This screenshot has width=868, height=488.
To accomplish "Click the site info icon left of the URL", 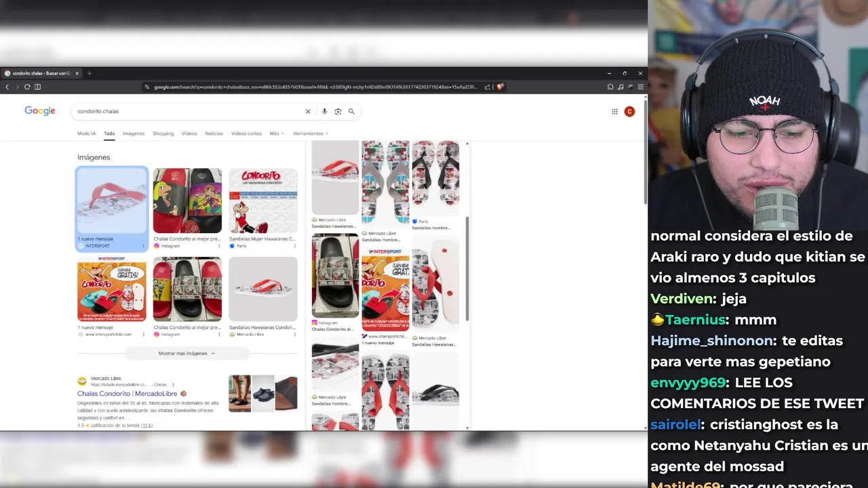I will [x=146, y=87].
